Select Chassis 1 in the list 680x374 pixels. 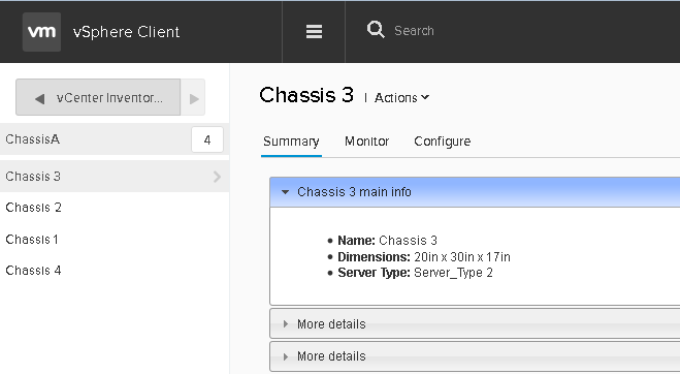click(32, 239)
